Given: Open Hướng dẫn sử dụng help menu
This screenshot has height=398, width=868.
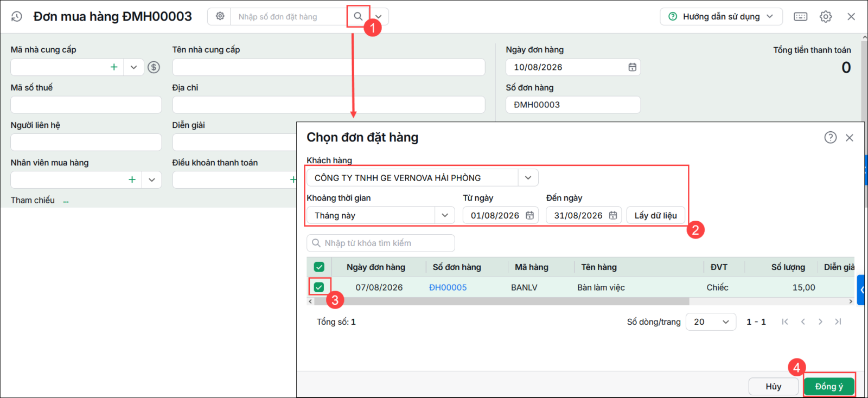Looking at the screenshot, I should pos(721,17).
